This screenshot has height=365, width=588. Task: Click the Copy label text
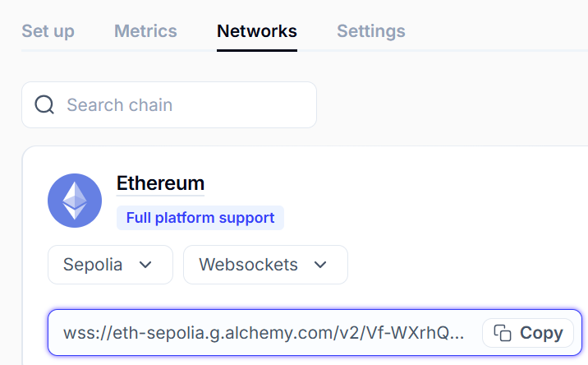click(541, 333)
